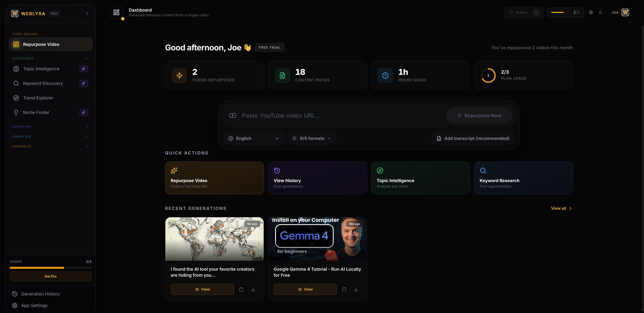Open Trend Explorer in sidebar
Viewport: 644px width, 313px height.
pyautogui.click(x=38, y=98)
